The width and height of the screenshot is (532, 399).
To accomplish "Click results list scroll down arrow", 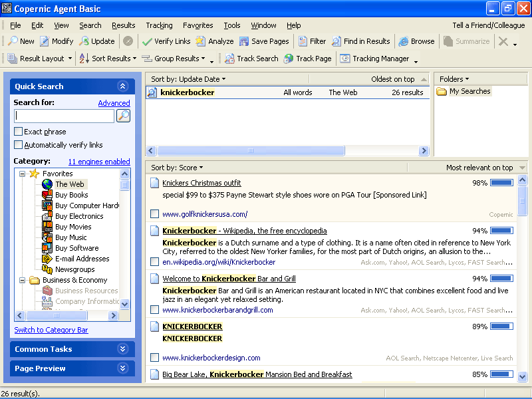I will tap(523, 376).
